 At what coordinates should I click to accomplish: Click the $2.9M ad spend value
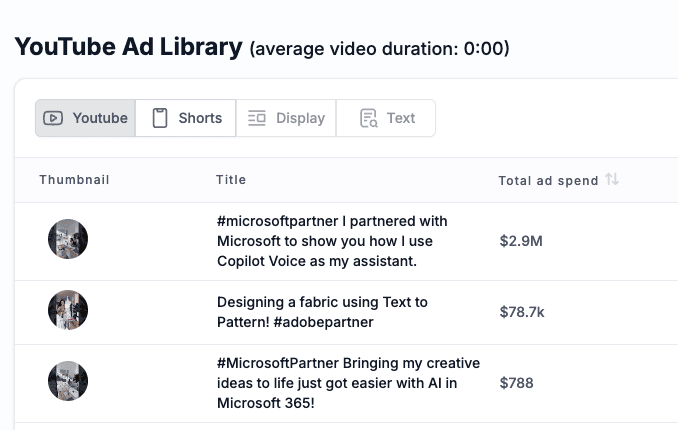(x=521, y=241)
